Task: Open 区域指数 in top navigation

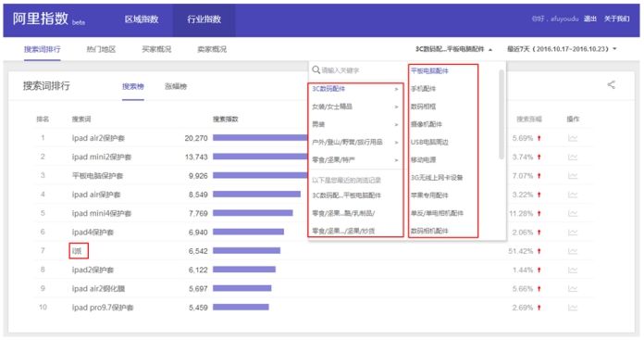Action: pos(142,19)
